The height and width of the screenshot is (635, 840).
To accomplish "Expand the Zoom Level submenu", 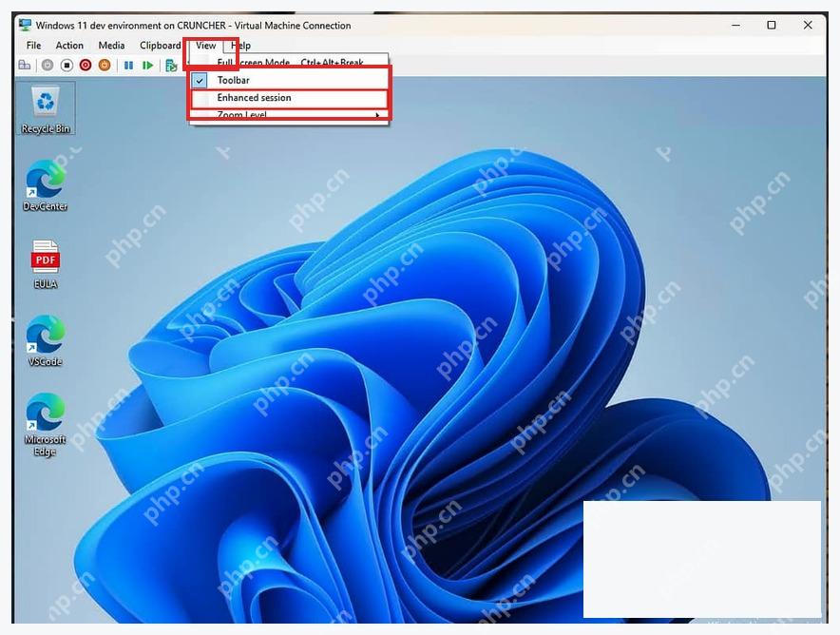I will tap(289, 115).
